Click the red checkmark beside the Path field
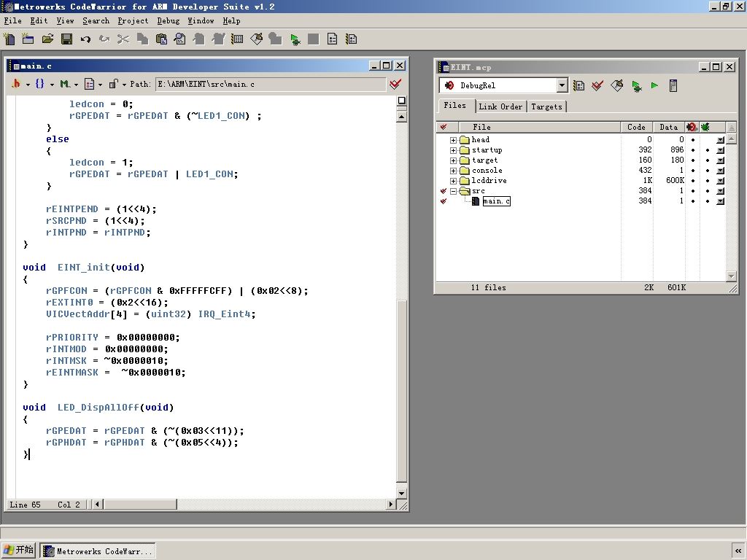Screen dimensions: 747x560 pyautogui.click(x=395, y=85)
